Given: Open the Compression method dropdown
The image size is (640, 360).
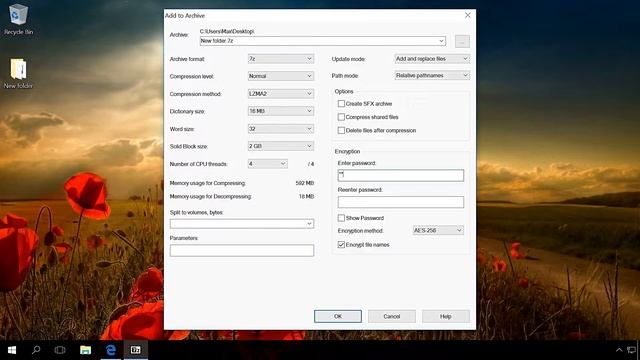Looking at the screenshot, I should pos(281,93).
